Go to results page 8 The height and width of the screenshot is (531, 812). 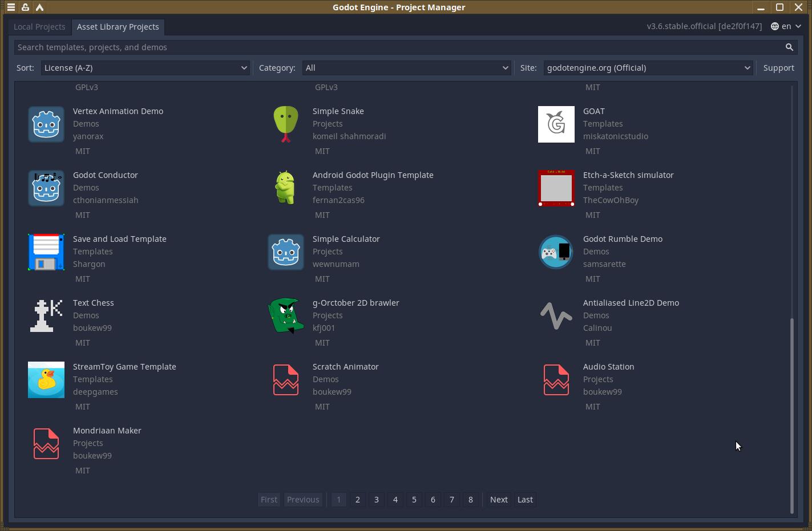(471, 500)
